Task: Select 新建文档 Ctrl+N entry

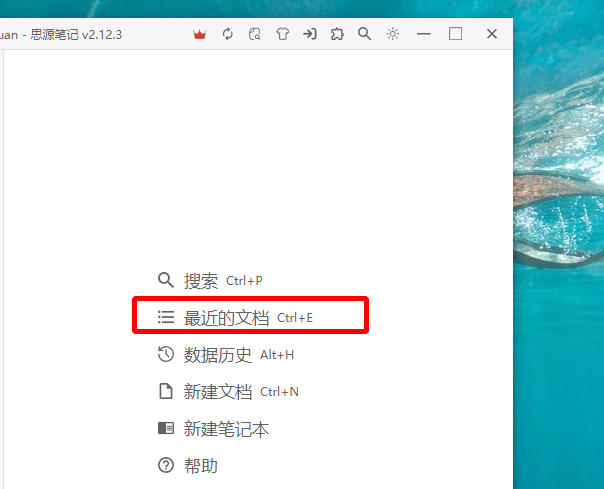Action: click(228, 392)
